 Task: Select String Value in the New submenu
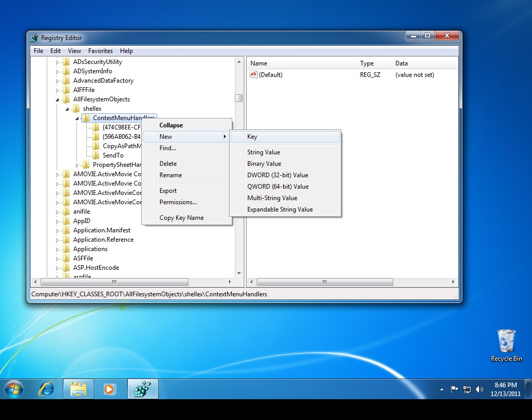pyautogui.click(x=285, y=152)
